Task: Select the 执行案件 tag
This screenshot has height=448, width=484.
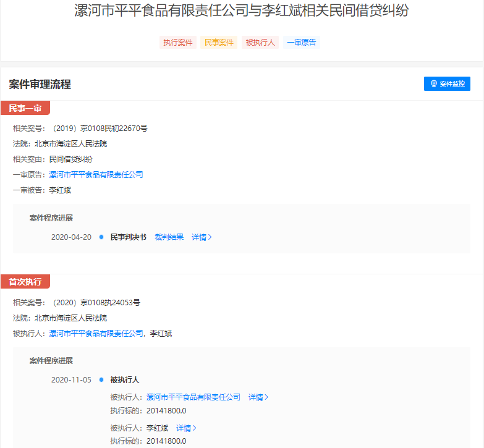Action: (x=178, y=42)
